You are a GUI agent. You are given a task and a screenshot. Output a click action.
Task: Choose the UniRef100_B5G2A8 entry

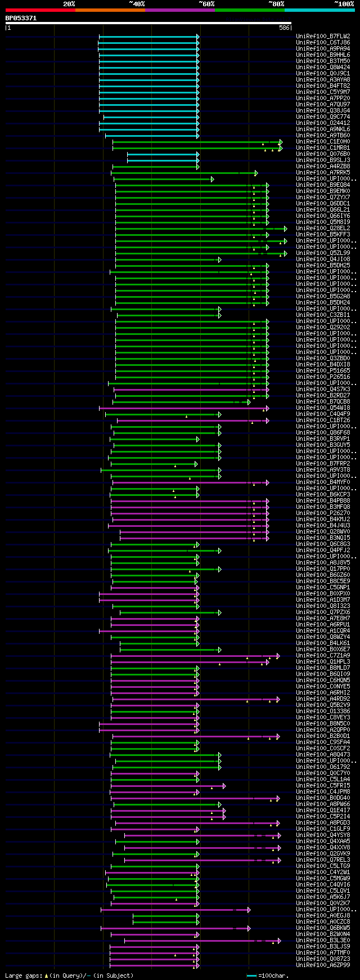[323, 297]
